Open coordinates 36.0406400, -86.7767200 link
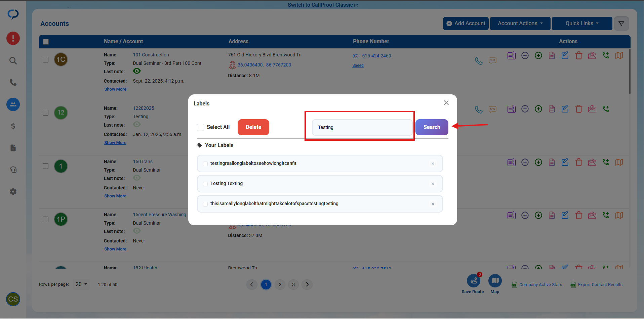 pyautogui.click(x=264, y=65)
